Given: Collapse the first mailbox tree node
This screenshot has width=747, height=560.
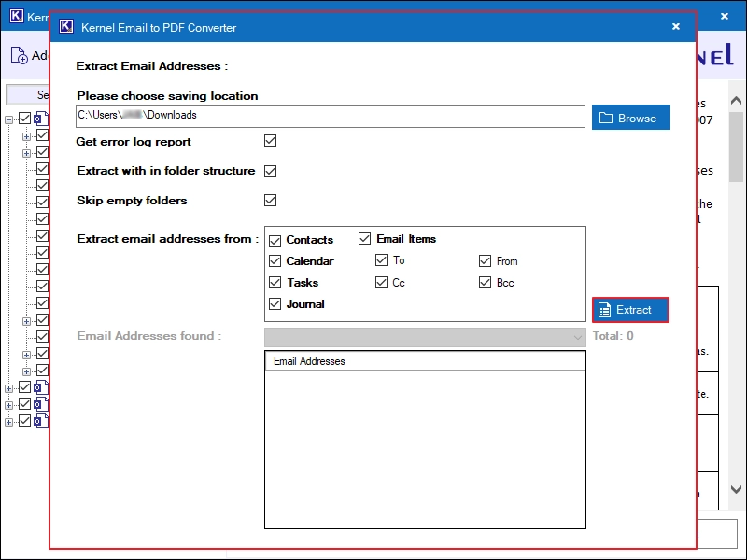Looking at the screenshot, I should click(9, 120).
